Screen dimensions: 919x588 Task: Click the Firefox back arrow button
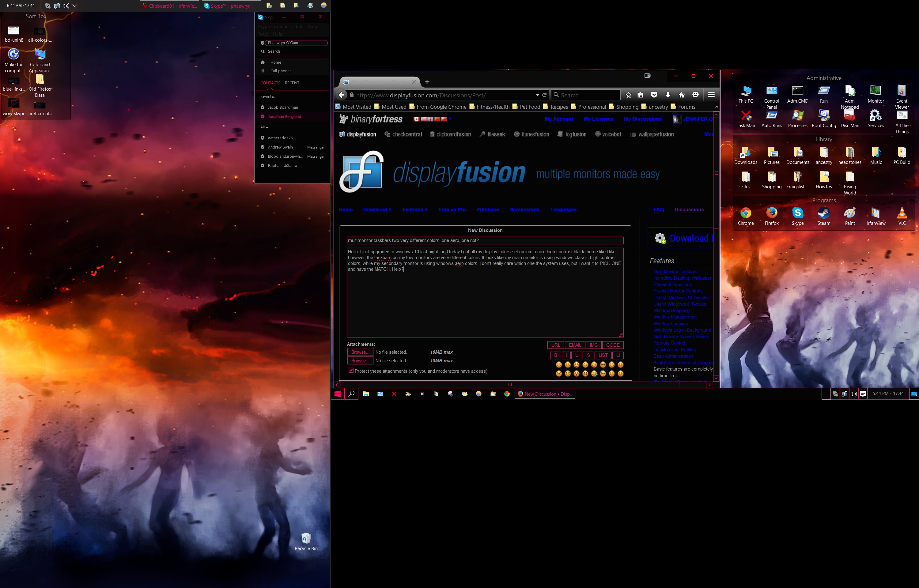tap(342, 95)
